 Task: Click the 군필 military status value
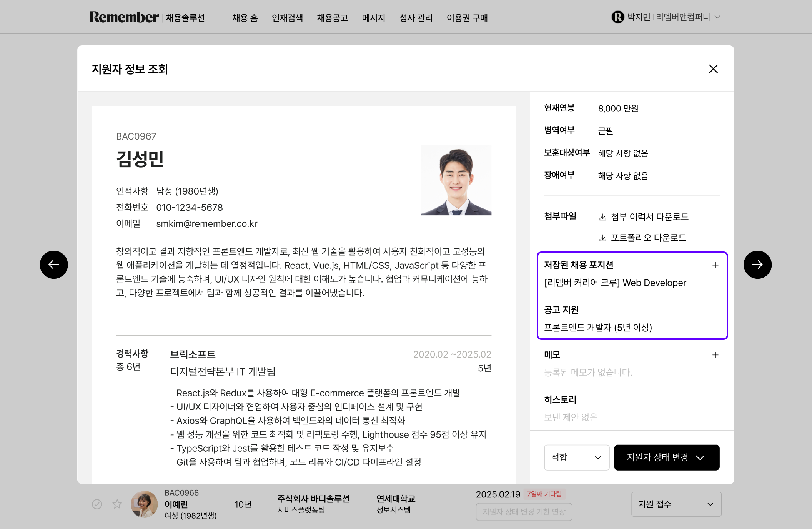(x=606, y=131)
